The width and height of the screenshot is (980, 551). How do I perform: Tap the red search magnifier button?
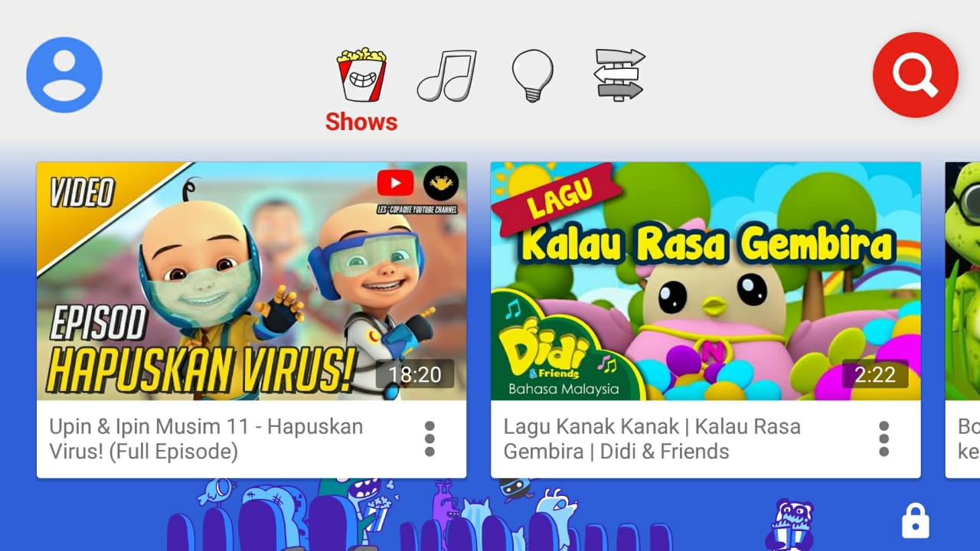point(916,75)
